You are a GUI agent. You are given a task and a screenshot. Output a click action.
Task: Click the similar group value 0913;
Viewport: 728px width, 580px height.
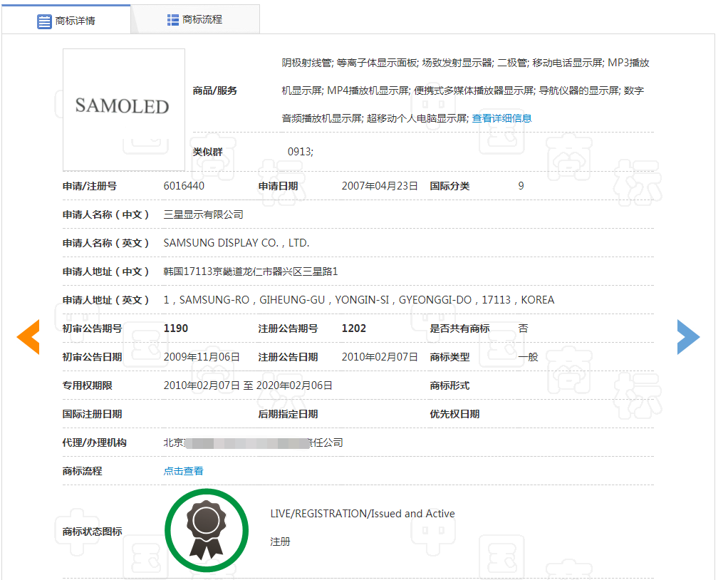(301, 152)
